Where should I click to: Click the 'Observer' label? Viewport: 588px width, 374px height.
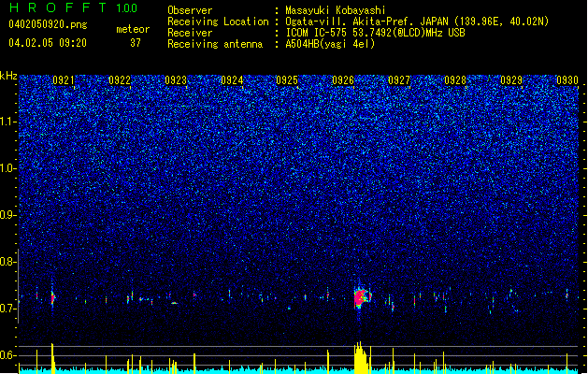click(190, 10)
